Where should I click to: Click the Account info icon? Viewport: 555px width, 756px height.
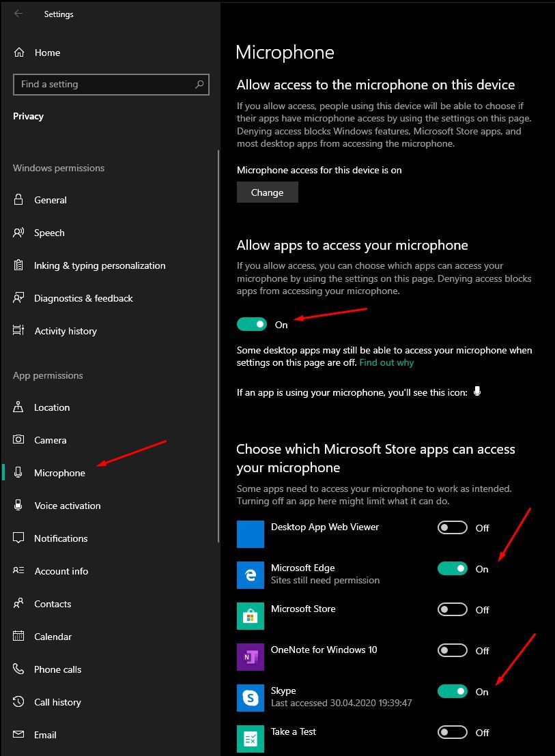tap(18, 570)
